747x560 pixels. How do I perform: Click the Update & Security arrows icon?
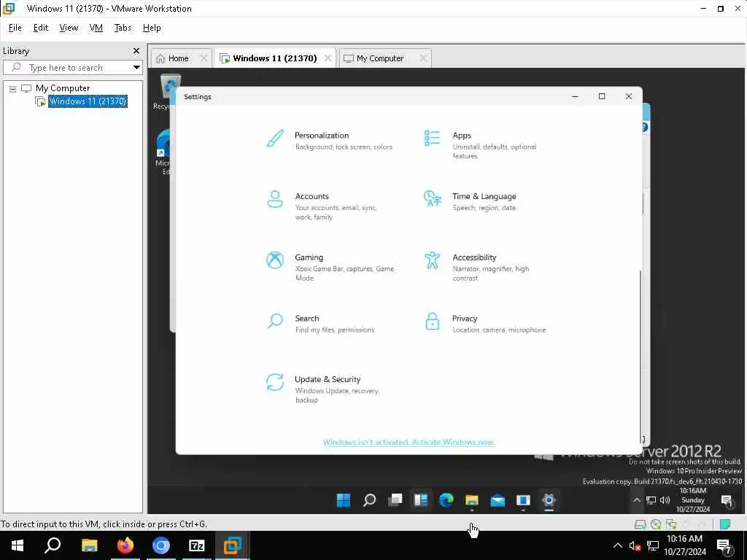click(275, 382)
